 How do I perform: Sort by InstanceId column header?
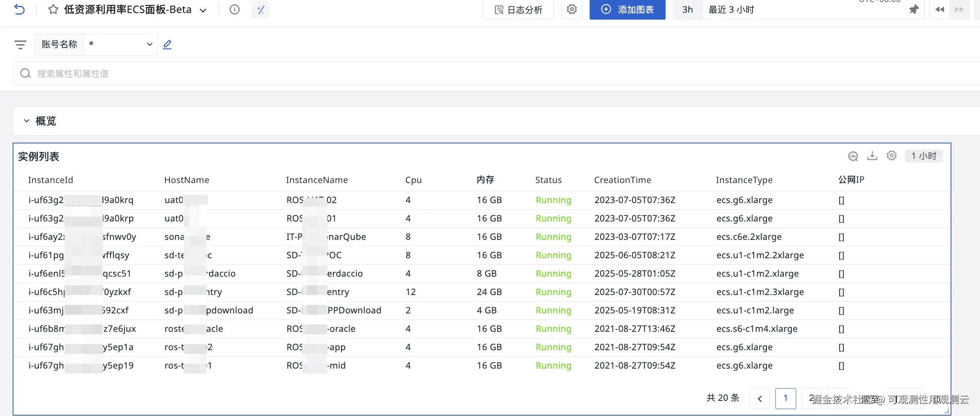tap(51, 180)
